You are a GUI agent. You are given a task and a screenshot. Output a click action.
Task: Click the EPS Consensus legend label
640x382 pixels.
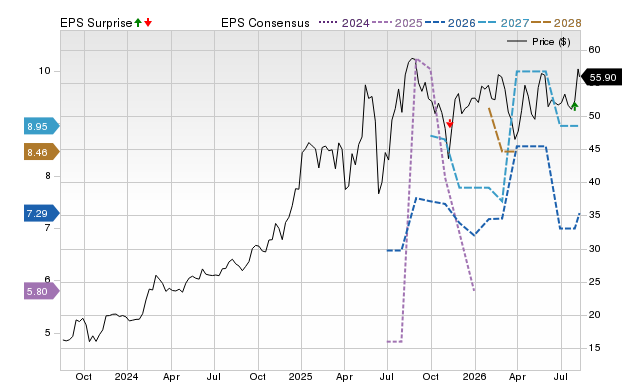(x=265, y=23)
